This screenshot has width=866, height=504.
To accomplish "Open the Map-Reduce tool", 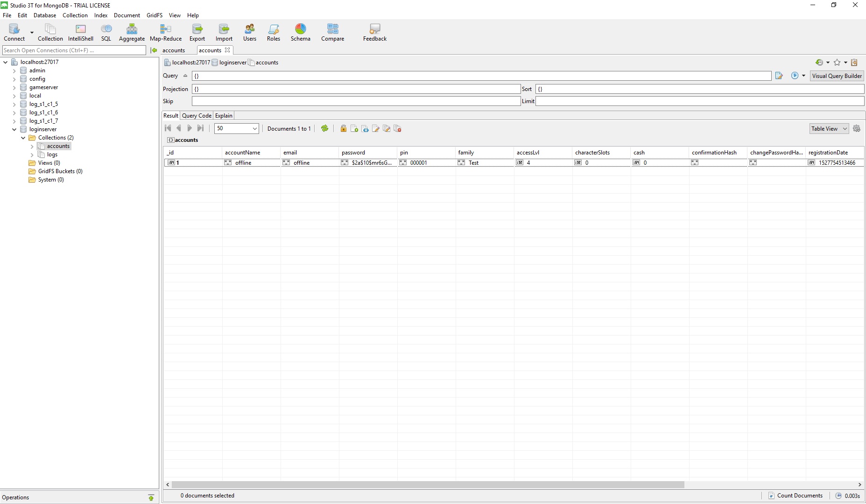I will tap(165, 33).
